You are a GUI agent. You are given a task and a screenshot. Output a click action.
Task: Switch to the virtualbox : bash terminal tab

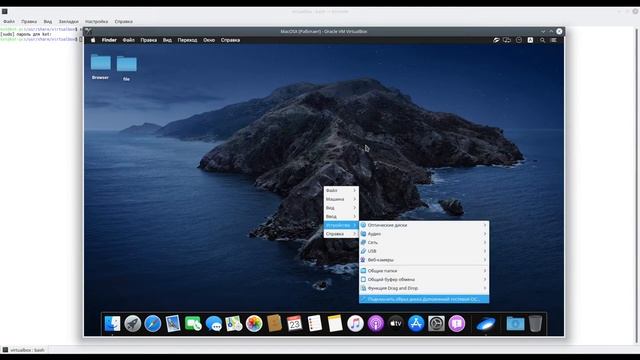(24, 350)
